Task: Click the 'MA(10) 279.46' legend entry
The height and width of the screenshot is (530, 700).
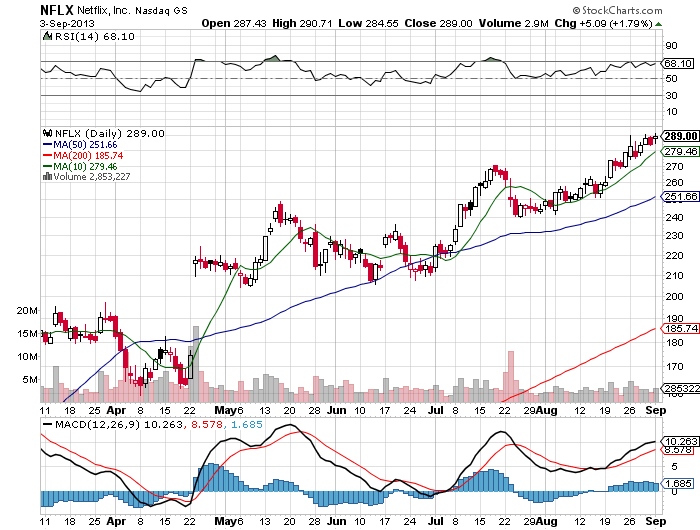Action: (85, 167)
